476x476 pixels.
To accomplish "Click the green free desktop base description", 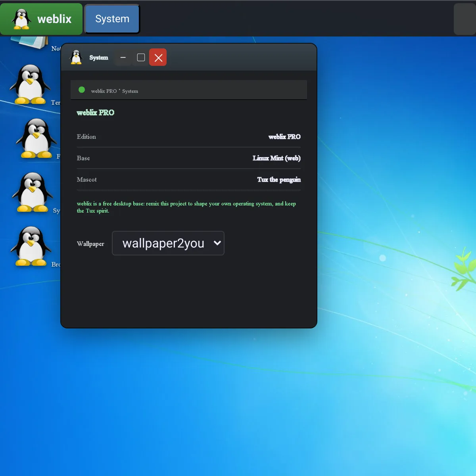I will (x=186, y=207).
